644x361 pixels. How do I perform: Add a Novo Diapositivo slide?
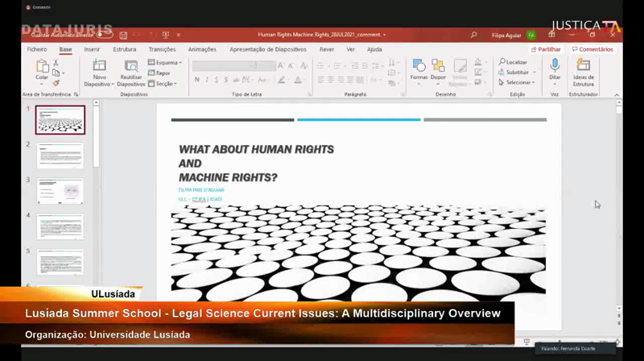pos(99,68)
